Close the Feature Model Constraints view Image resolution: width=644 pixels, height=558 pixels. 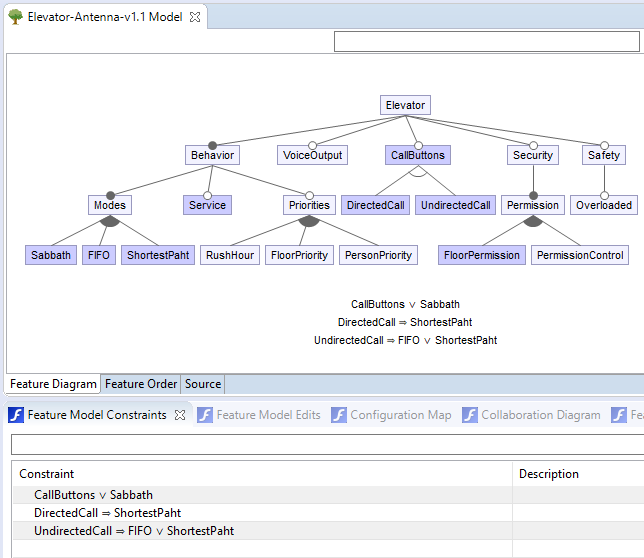point(180,415)
